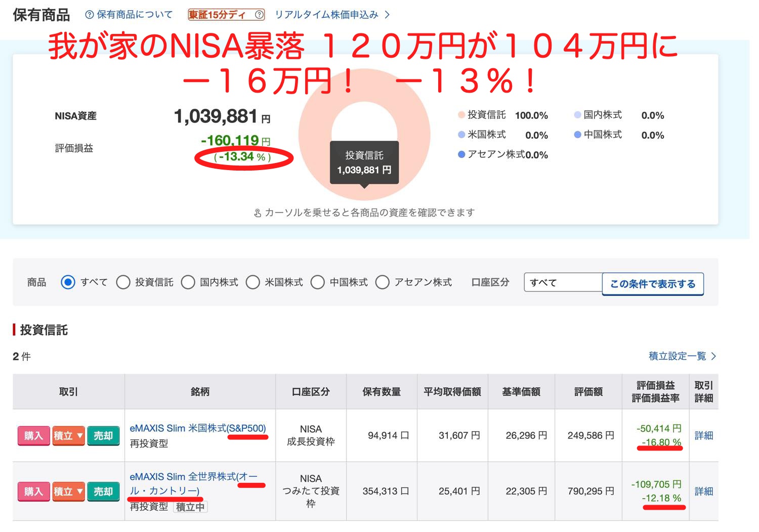759x532 pixels.
Task: Click 購入 for eMAXIS Slim 全世界株式
Action: pos(33,491)
